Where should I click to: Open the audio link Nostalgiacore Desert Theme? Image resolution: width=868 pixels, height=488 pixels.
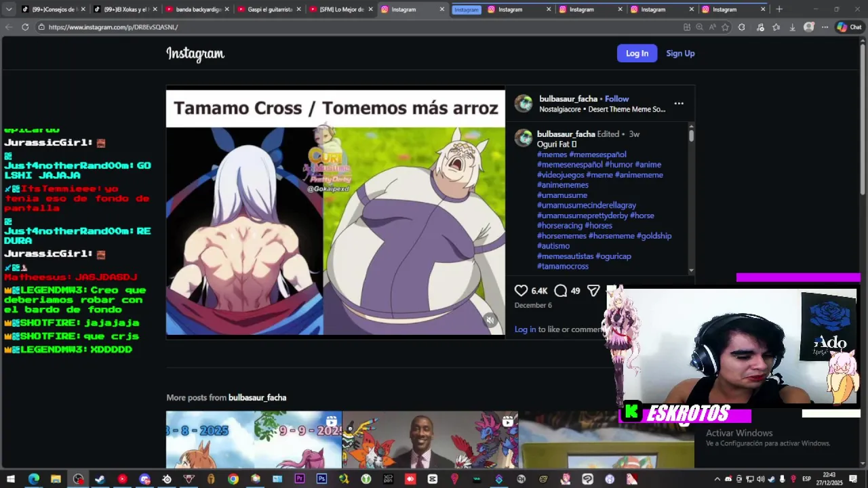coord(602,109)
